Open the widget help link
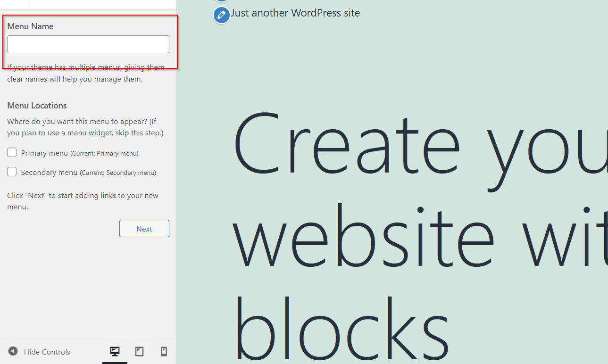The image size is (608, 364). click(100, 132)
